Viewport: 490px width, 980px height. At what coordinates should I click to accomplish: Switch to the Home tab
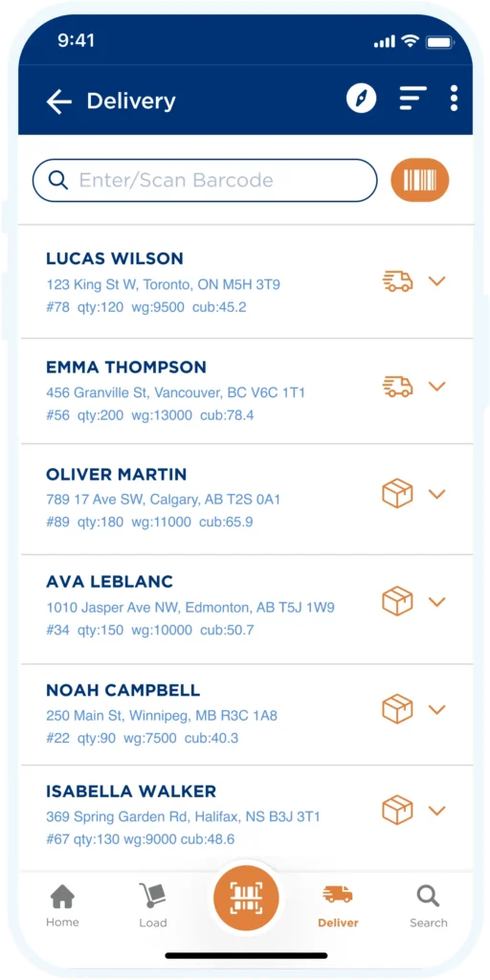tap(62, 906)
